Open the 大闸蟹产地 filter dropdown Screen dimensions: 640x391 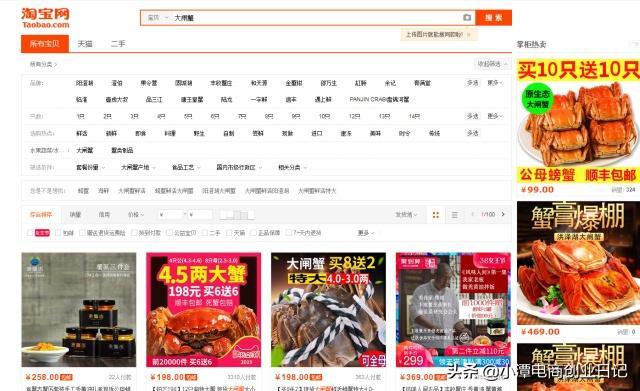[138, 167]
